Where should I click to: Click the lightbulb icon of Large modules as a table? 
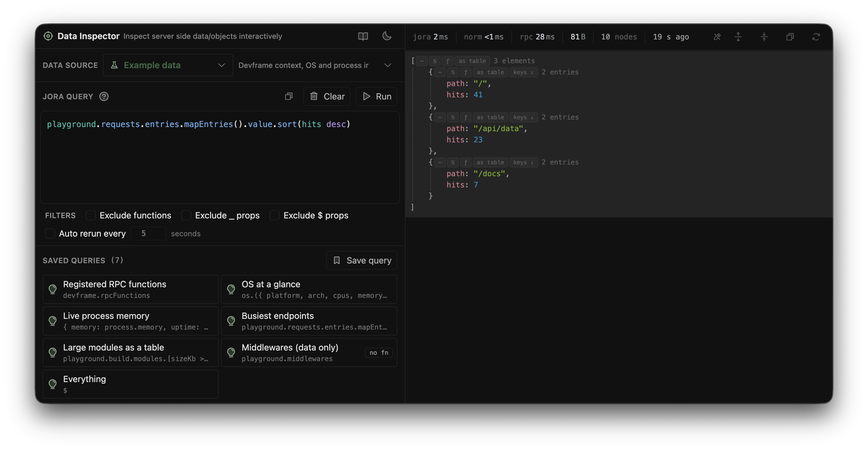pos(53,353)
